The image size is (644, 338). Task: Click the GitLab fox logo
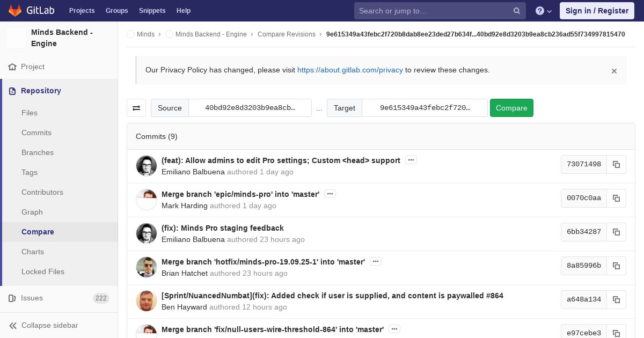(x=15, y=10)
